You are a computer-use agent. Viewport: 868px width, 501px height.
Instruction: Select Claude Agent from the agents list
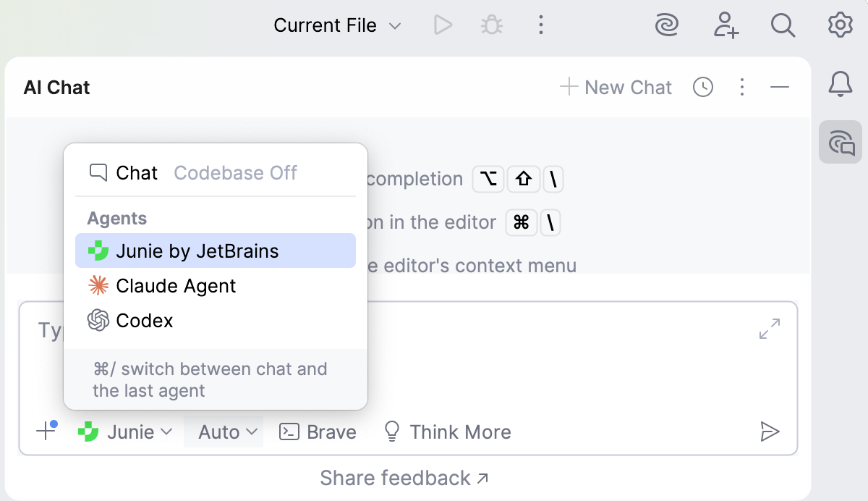click(176, 286)
